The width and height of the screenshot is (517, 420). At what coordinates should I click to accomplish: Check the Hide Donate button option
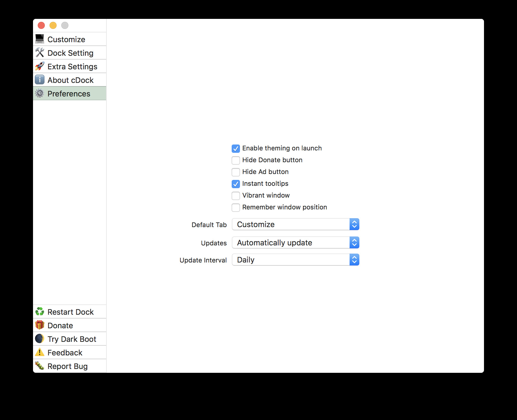(236, 160)
